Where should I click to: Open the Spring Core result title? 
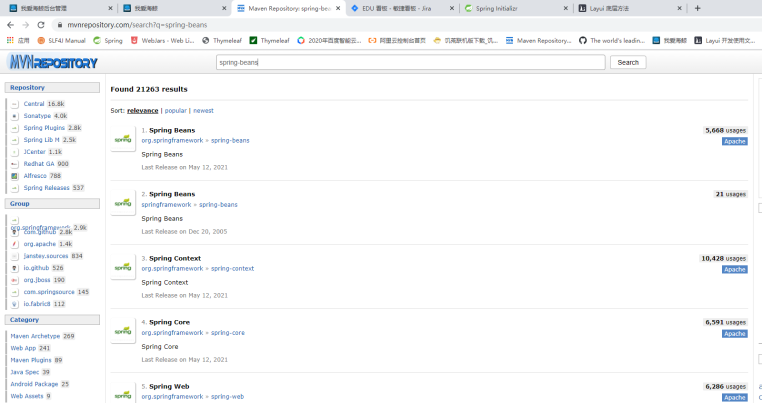point(170,322)
